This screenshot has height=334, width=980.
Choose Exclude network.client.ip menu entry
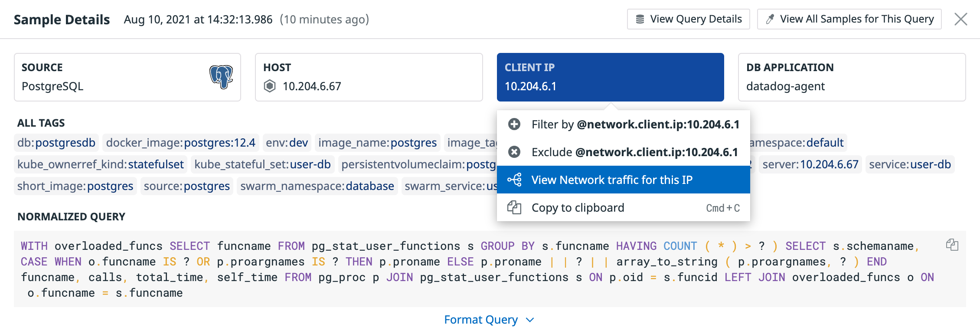point(634,152)
